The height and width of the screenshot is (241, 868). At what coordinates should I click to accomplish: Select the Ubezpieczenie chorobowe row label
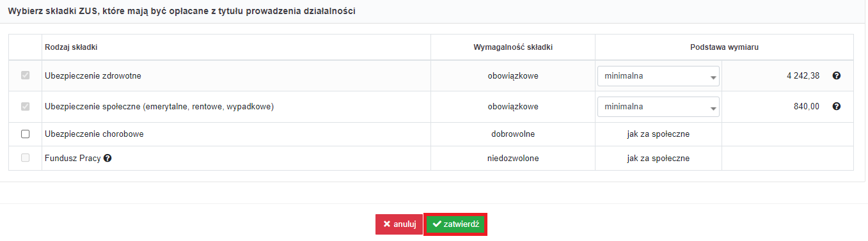[94, 134]
